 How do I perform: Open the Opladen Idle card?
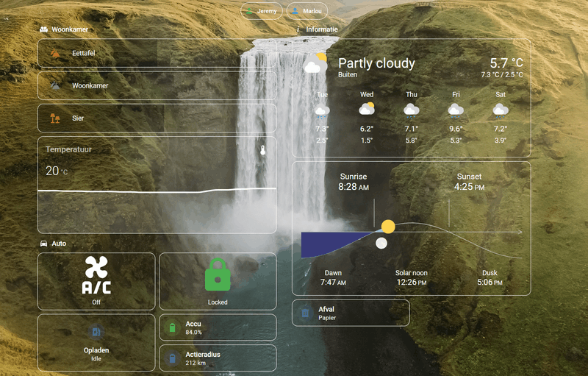(x=96, y=343)
